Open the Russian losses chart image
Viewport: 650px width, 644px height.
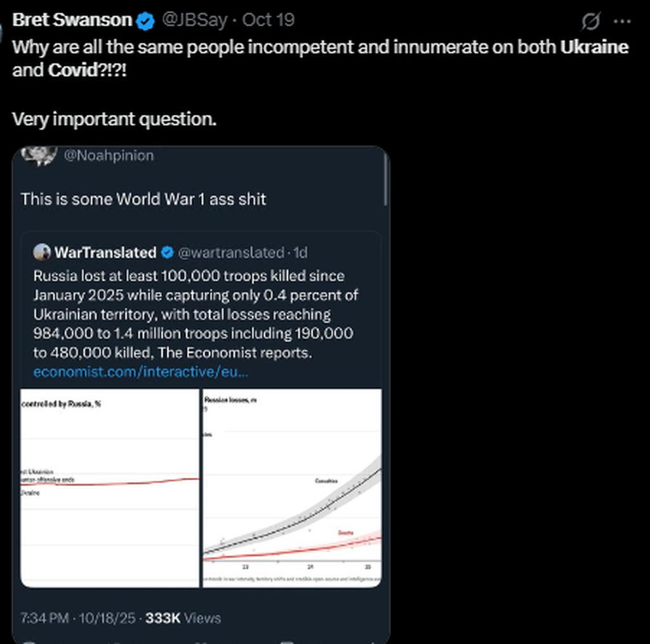coord(292,488)
